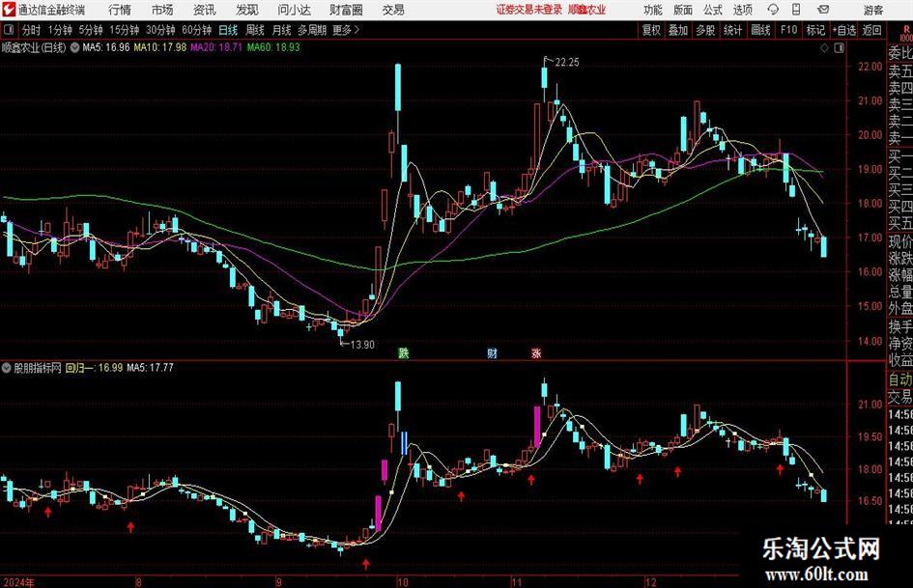The image size is (913, 588).
Task: Click the 22.25 high price label
Action: tap(567, 63)
